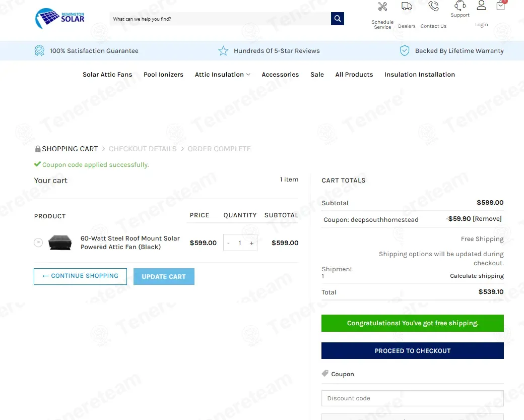Click the Schedule Service text link
Image resolution: width=524 pixels, height=420 pixels.
[382, 24]
